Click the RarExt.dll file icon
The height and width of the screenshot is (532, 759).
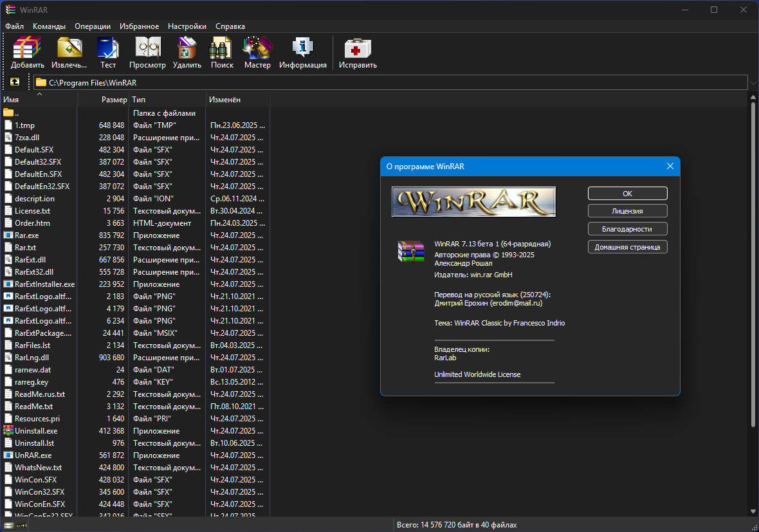8,259
